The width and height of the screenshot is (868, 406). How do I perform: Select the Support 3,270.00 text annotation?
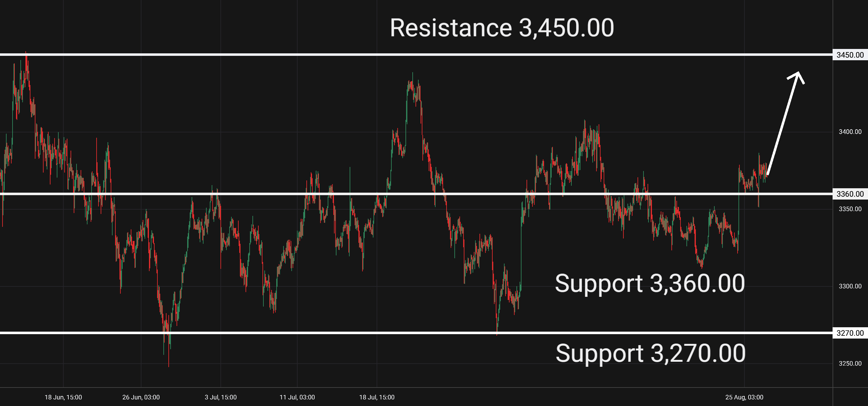tap(650, 353)
